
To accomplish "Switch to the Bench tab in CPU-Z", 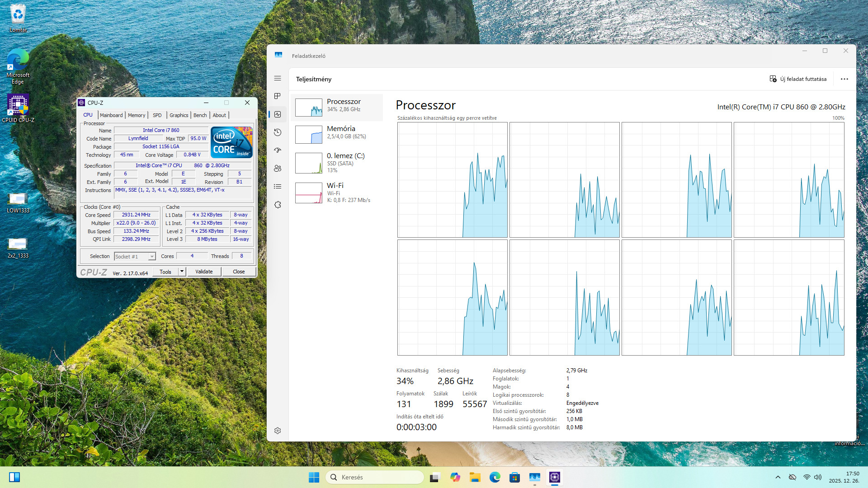I will (200, 115).
